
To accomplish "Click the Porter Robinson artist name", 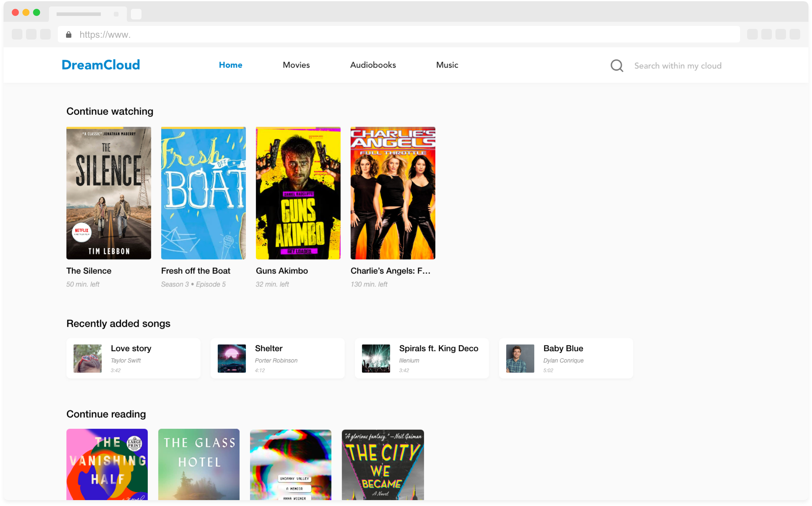I will click(276, 360).
